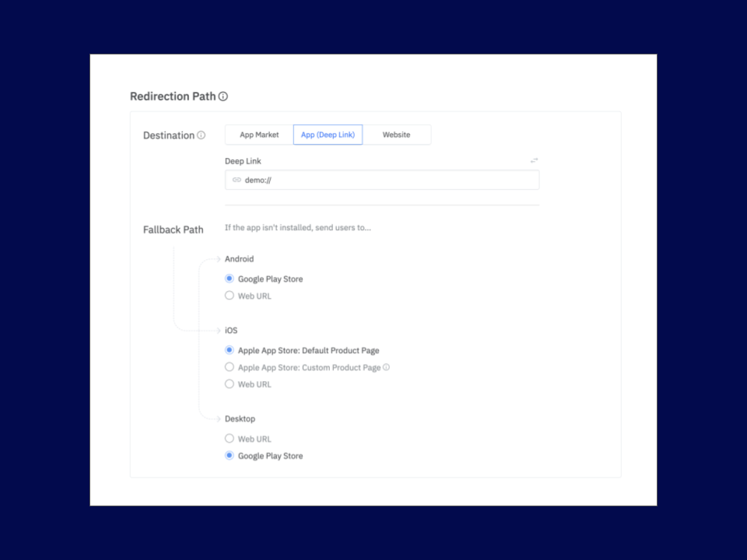747x560 pixels.
Task: Click the chain link icon inside Deep Link field
Action: (x=236, y=180)
